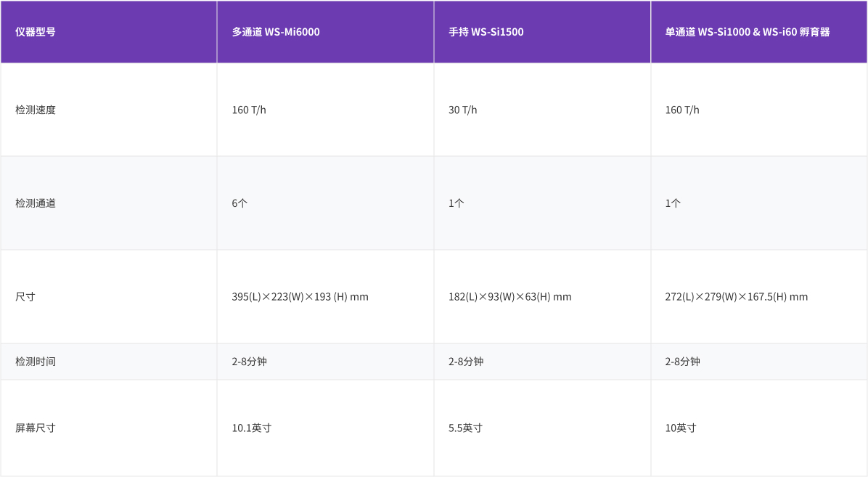The height and width of the screenshot is (477, 868).
Task: Click the 检测通道 row label
Action: (x=36, y=203)
